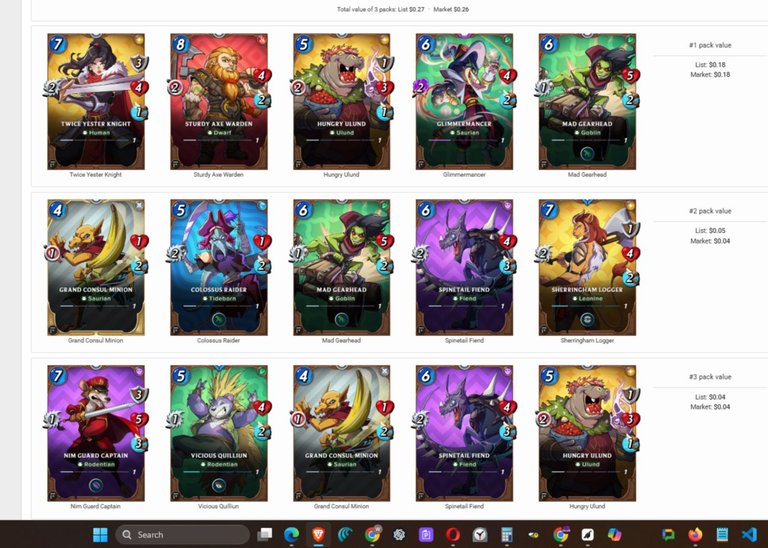Click 'List: $0.05' under pack #2
This screenshot has height=548, width=768.
tap(710, 231)
